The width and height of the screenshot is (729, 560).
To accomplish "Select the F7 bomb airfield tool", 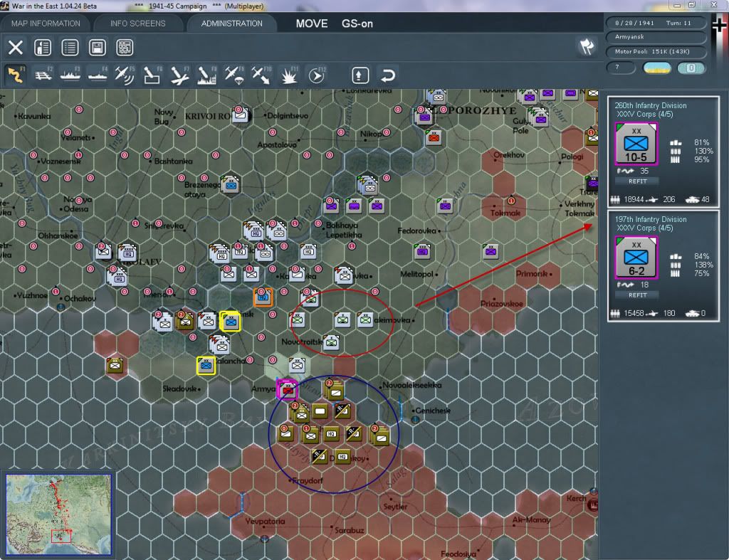I will tap(179, 75).
